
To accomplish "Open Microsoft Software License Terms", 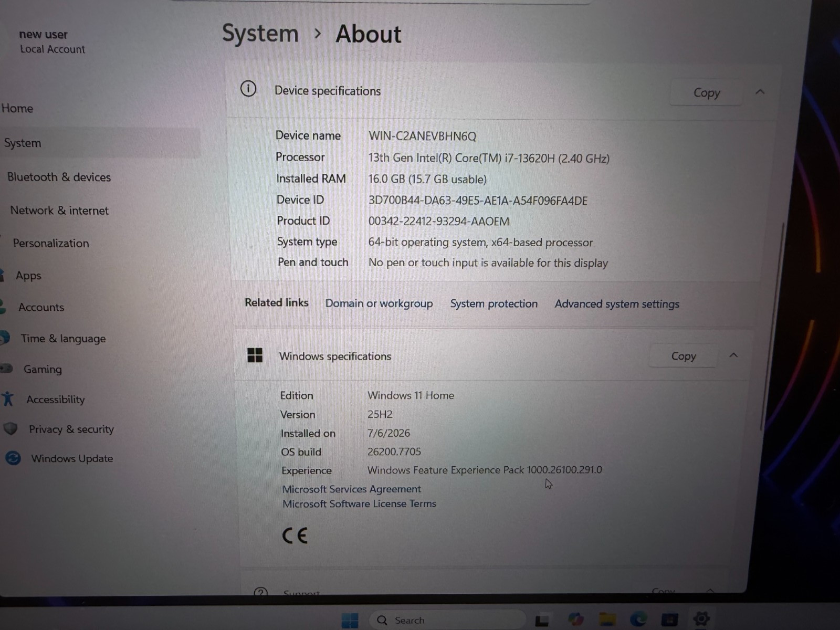I will (360, 503).
